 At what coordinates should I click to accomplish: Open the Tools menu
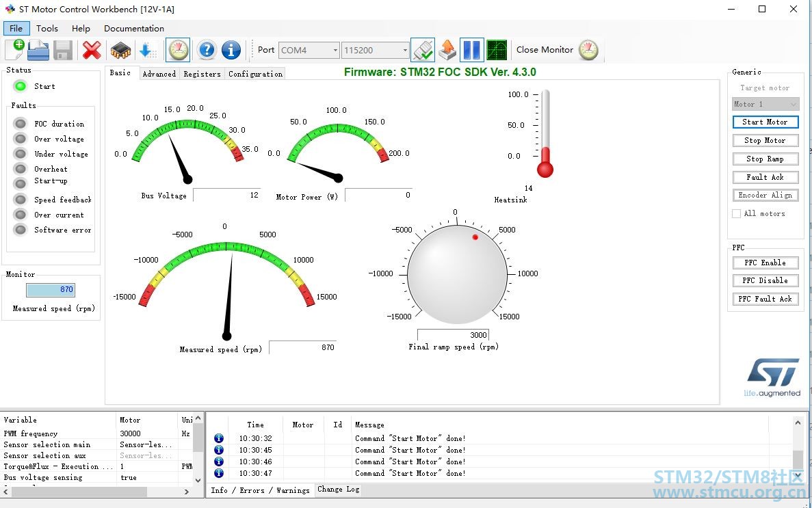47,29
